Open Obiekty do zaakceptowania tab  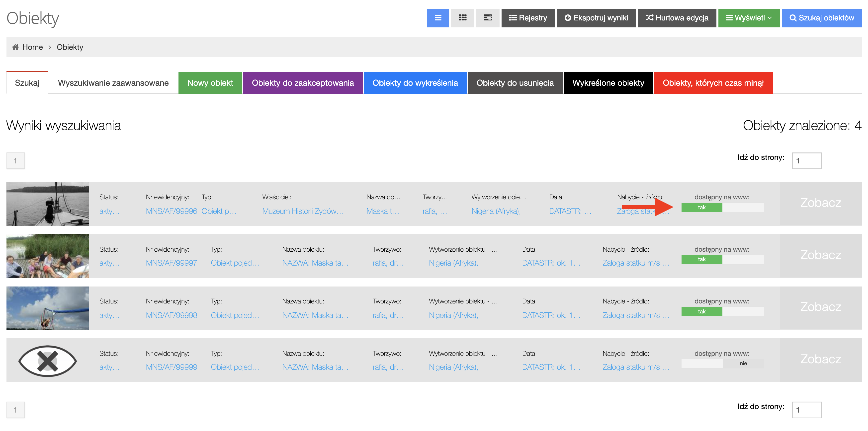[x=303, y=83]
